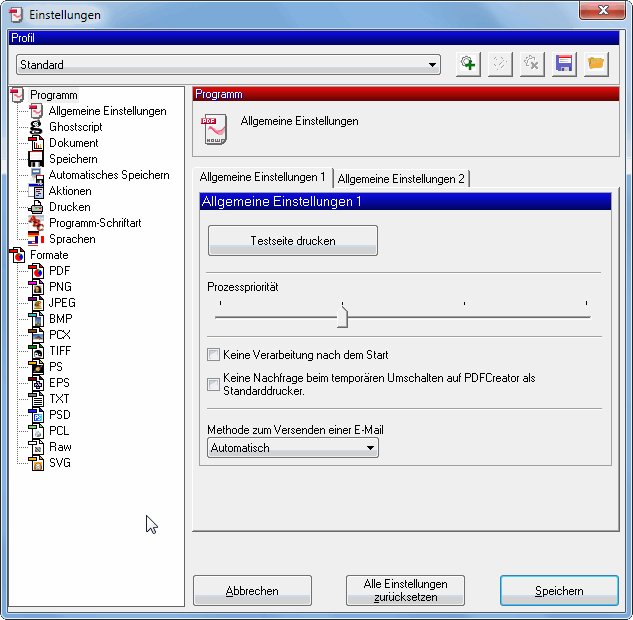Switch to Allgemeine Einstellungen 1 tab
633x620 pixels.
click(x=263, y=177)
